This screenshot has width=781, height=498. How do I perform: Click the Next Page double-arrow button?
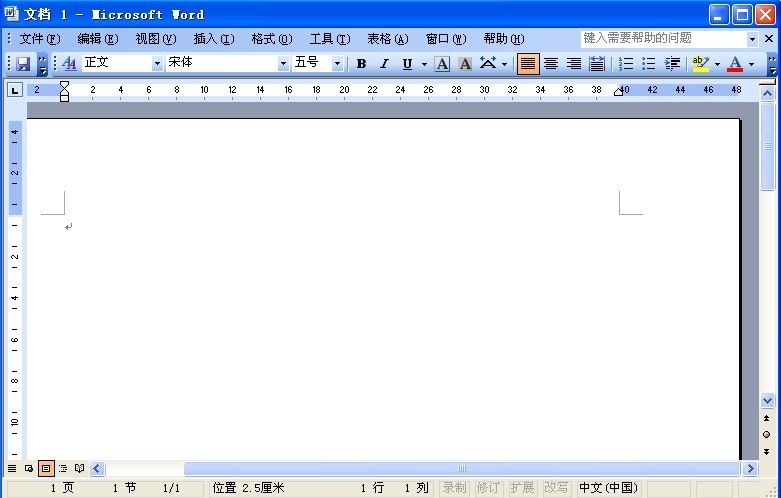tap(767, 452)
